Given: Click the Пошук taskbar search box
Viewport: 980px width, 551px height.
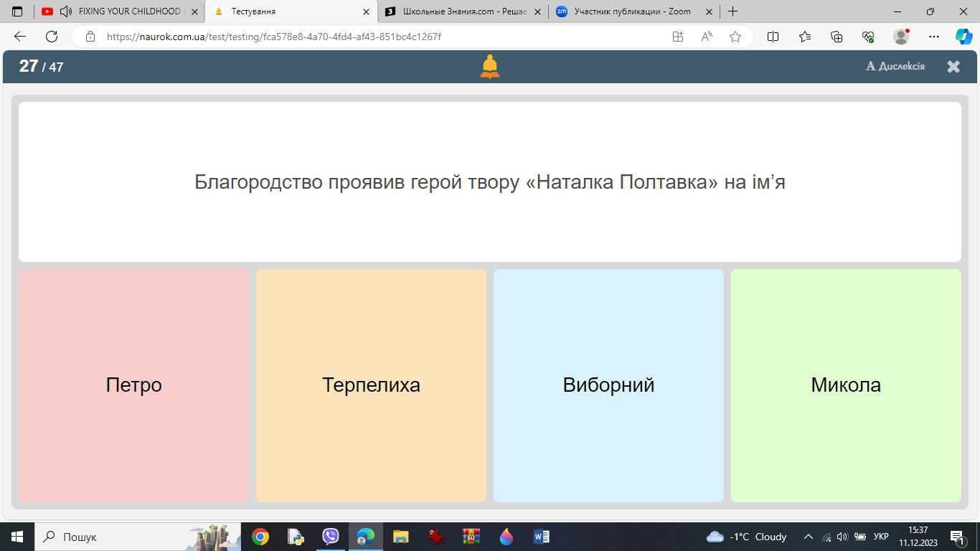Looking at the screenshot, I should coord(138,537).
